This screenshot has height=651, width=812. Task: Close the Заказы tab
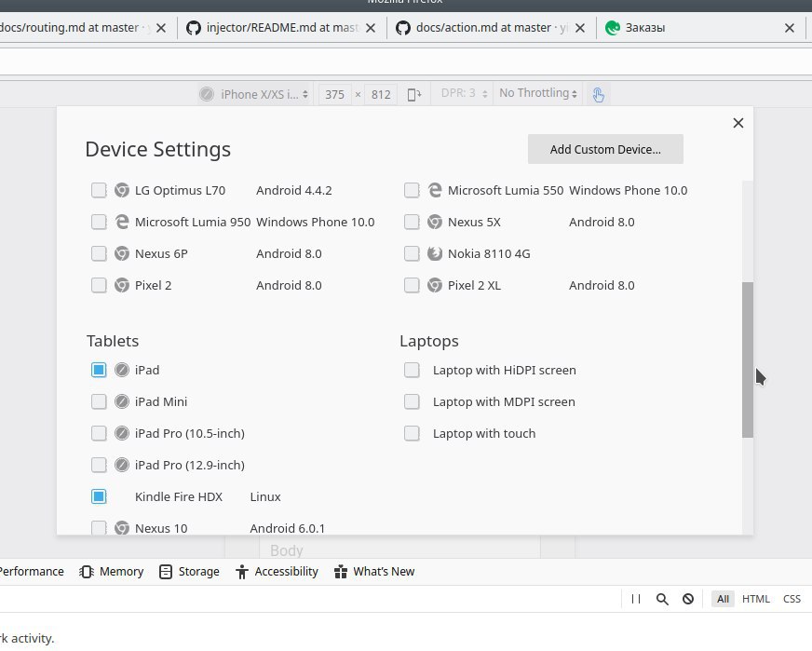click(790, 28)
